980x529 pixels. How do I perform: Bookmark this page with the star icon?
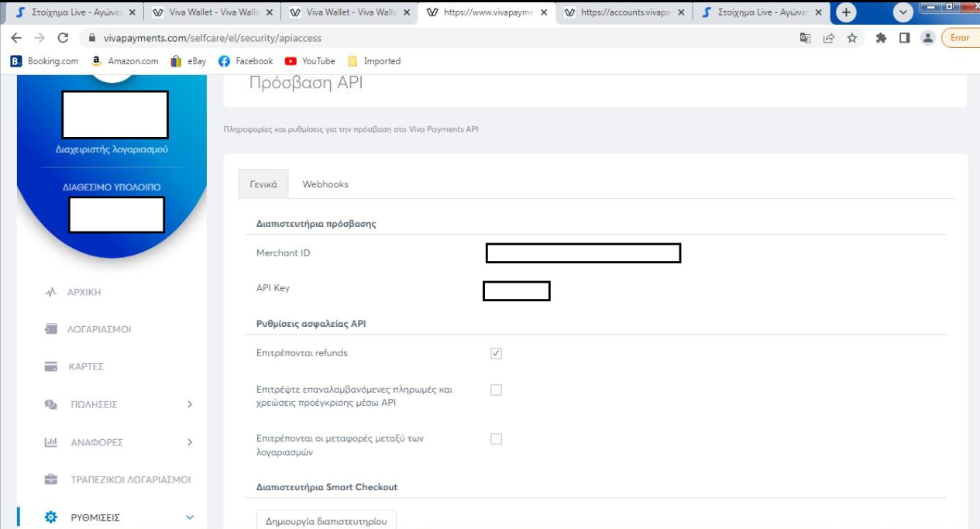[852, 38]
